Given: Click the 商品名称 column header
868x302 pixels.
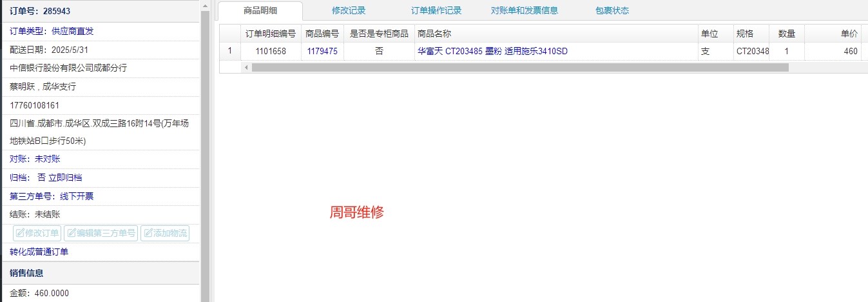Looking at the screenshot, I should coord(555,34).
